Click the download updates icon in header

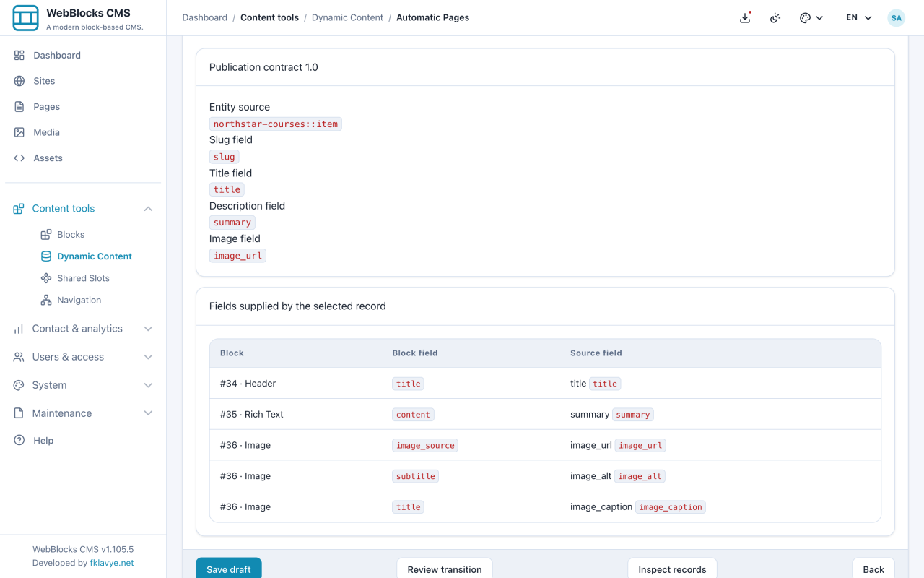(745, 18)
